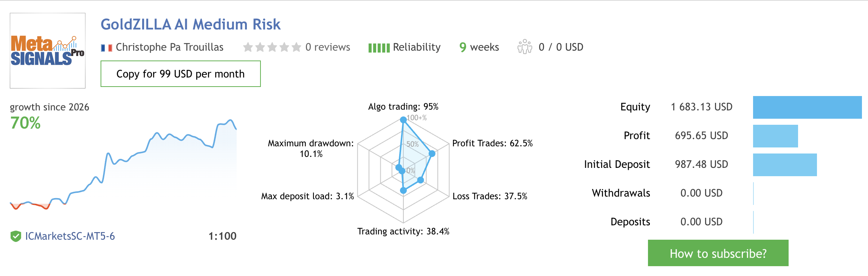868x276 pixels.
Task: Click the Initial Deposit bar
Action: tap(784, 165)
